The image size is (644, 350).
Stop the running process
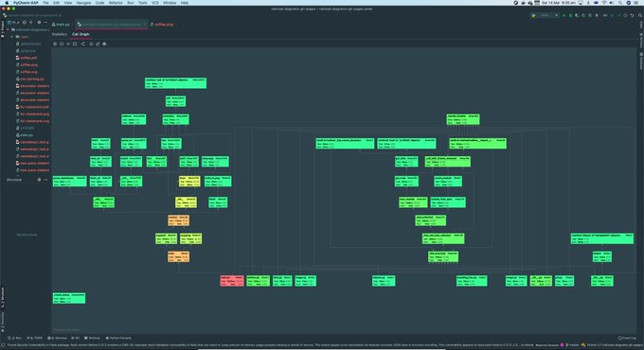click(x=597, y=15)
